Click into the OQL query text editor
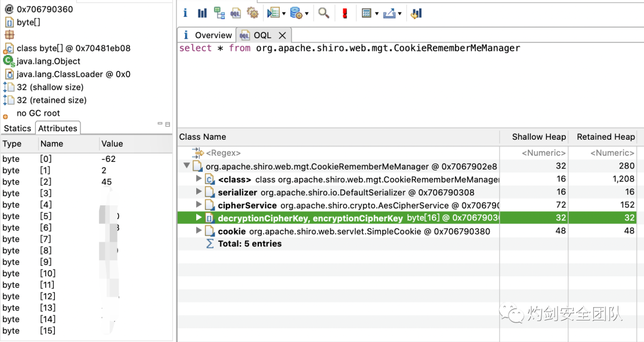Image resolution: width=644 pixels, height=342 pixels. 410,84
